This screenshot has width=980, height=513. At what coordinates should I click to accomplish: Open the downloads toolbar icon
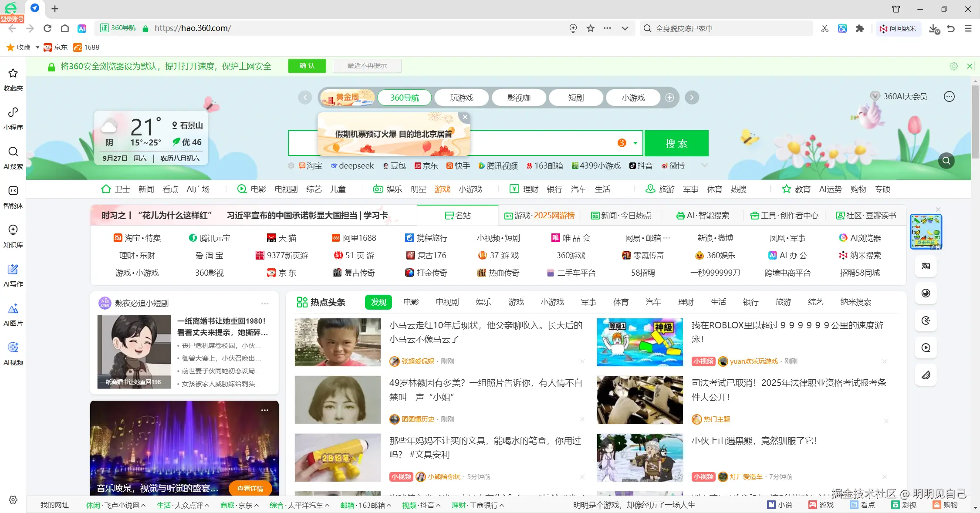(x=933, y=28)
